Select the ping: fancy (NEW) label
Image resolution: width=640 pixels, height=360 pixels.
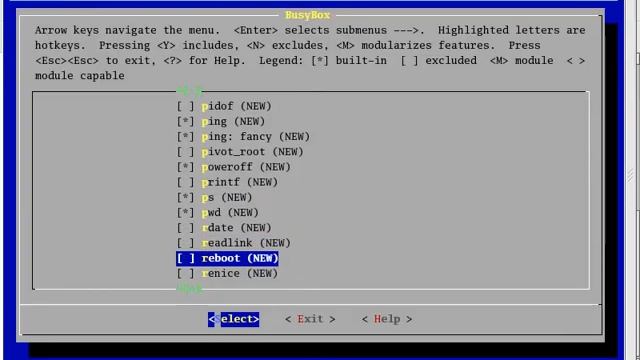point(256,136)
